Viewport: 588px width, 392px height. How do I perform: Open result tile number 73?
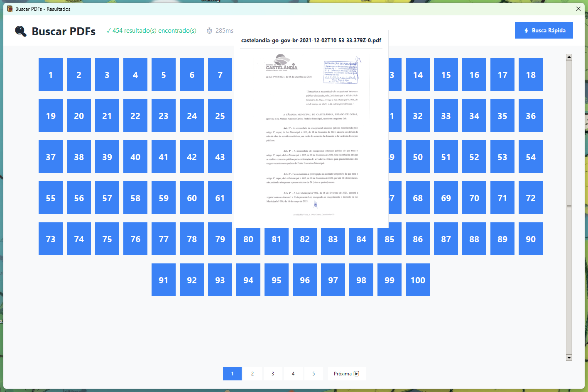[50, 239]
